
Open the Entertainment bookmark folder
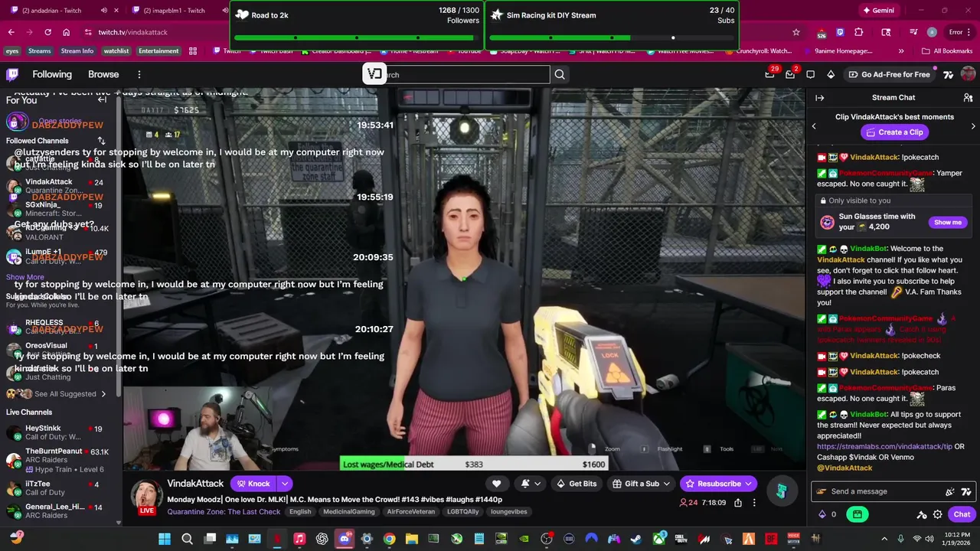pyautogui.click(x=158, y=51)
